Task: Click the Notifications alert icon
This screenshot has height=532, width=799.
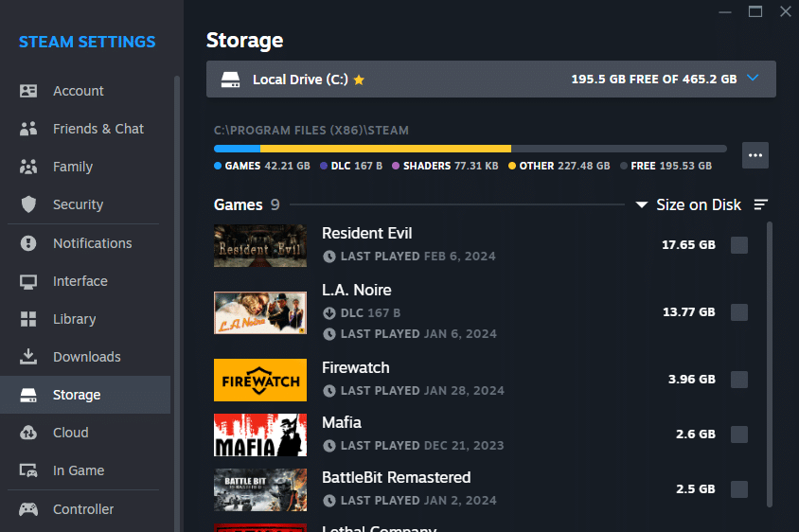Action: coord(28,243)
